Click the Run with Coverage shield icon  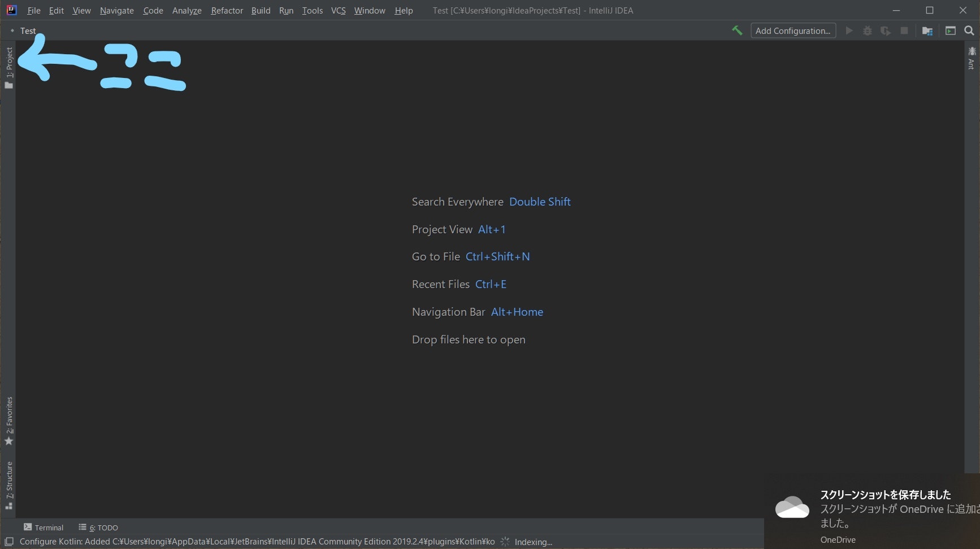tap(886, 30)
